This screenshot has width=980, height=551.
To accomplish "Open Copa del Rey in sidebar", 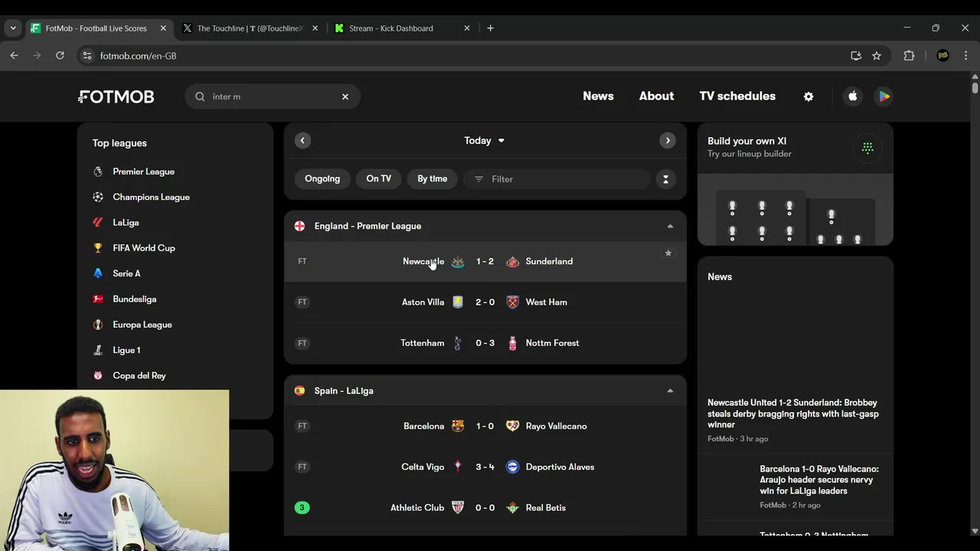I will coord(139,376).
